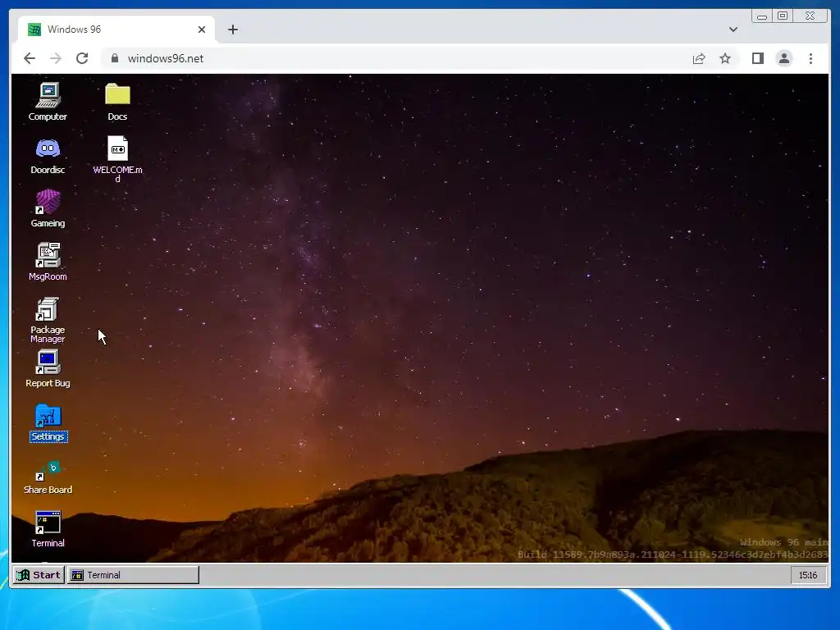Open the Settings desktop icon
840x630 pixels.
(x=48, y=423)
